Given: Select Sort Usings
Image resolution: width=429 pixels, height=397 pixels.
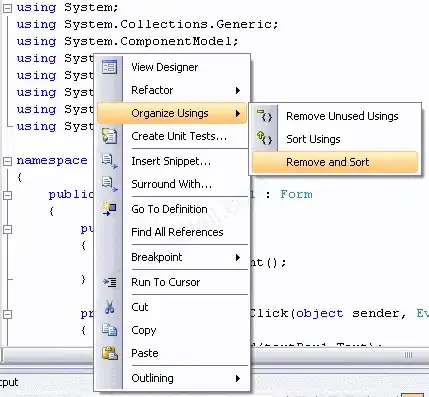Looking at the screenshot, I should pos(335,139).
